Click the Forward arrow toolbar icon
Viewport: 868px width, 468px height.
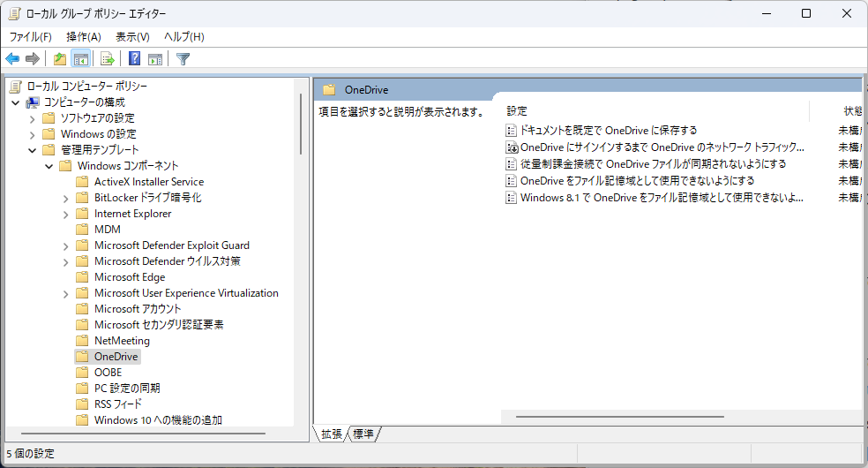33,58
